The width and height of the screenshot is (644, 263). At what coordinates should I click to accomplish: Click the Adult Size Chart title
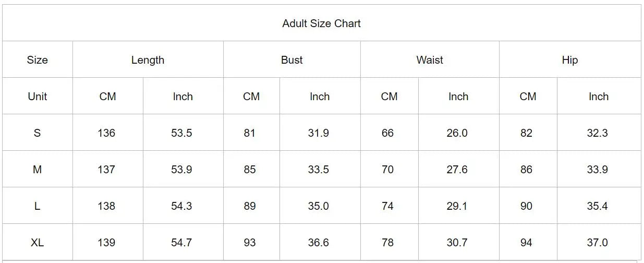point(321,23)
